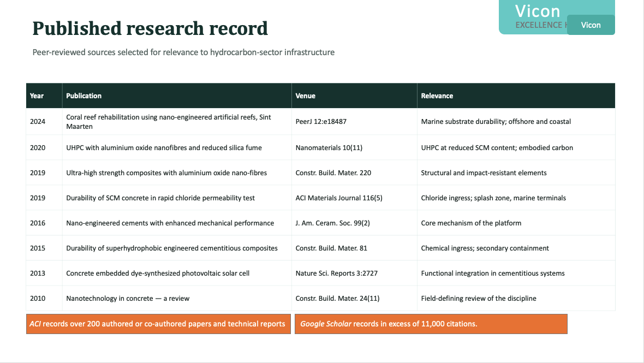Click the 'Publication' column header

pyautogui.click(x=177, y=96)
